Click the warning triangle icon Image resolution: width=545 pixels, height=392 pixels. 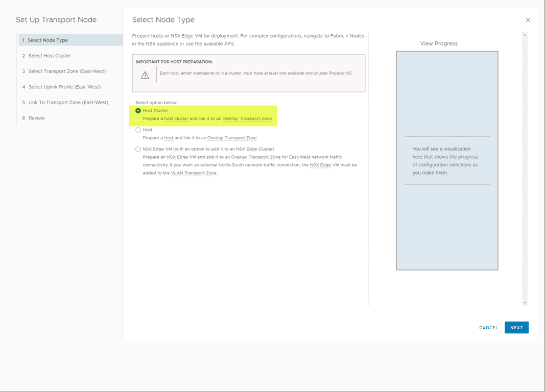145,74
